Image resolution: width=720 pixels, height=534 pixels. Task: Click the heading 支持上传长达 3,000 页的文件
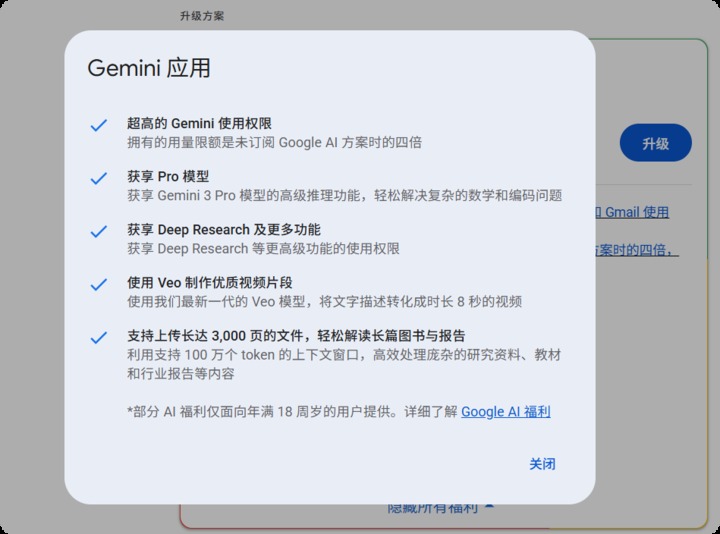tap(296, 336)
